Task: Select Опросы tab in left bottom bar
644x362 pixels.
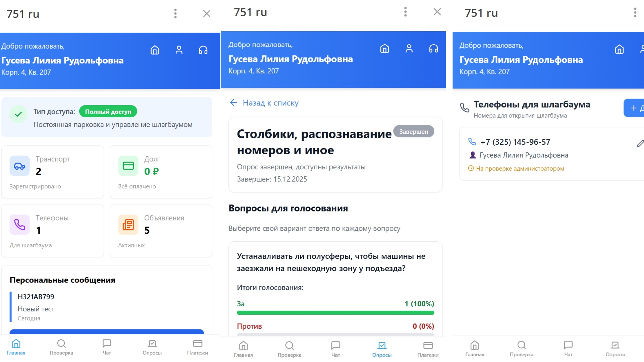Action: [152, 347]
